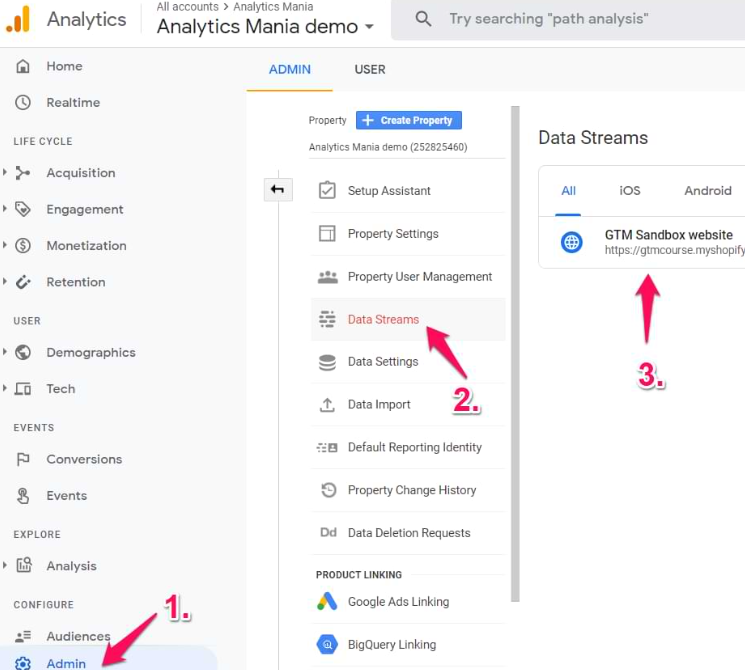
Task: Open All accounts breadcrumb link
Action: [x=187, y=7]
